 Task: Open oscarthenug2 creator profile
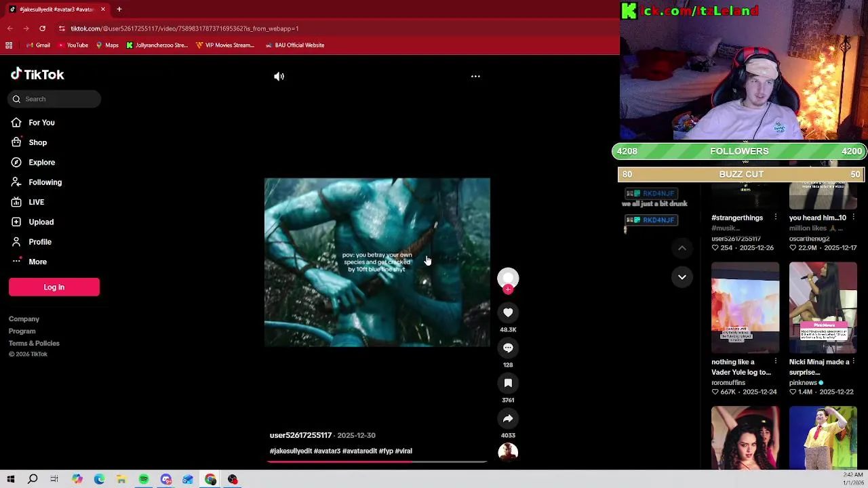click(810, 239)
